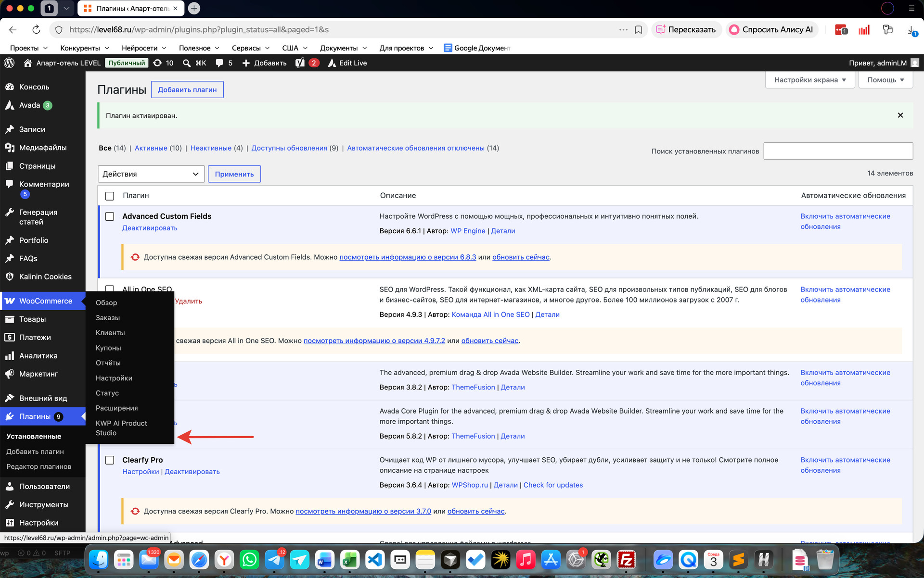
Task: Launch WhatsApp from the Dock
Action: coord(249,560)
